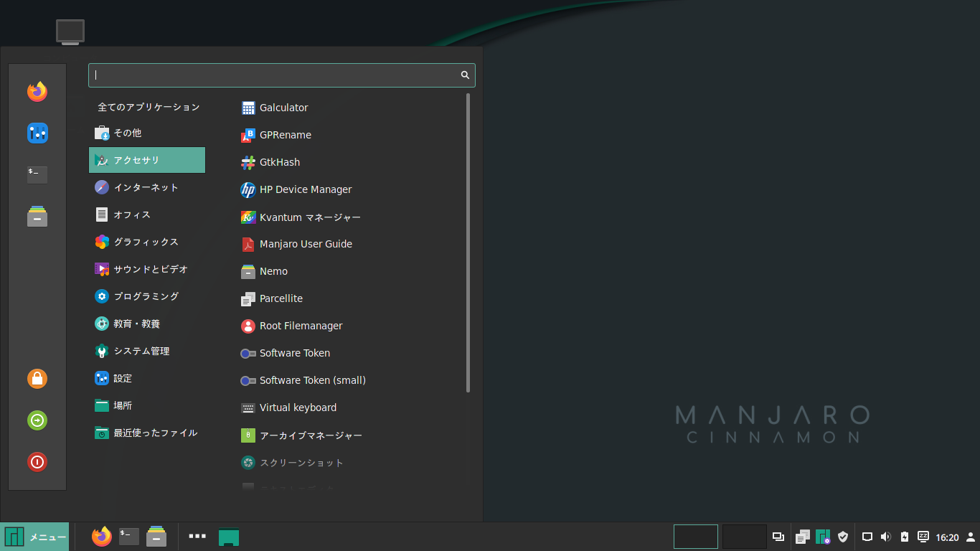The image size is (980, 551).
Task: Open 場所 category
Action: coord(147,405)
